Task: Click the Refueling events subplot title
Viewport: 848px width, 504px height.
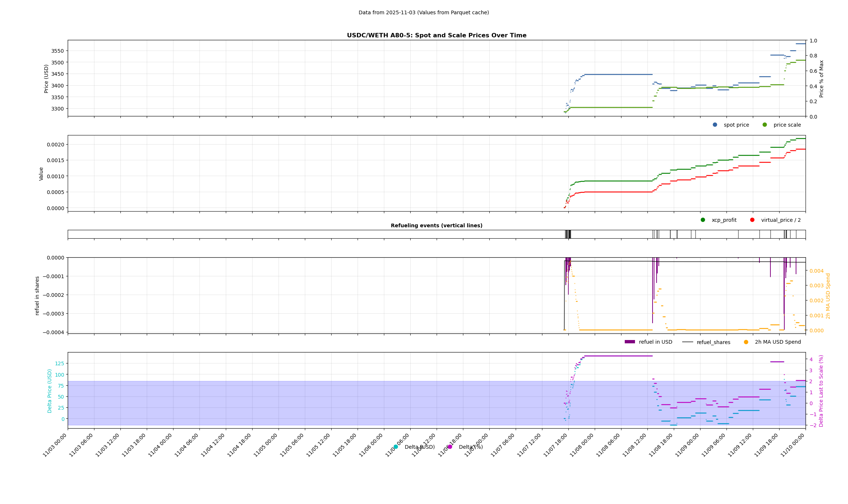Action: tap(437, 225)
